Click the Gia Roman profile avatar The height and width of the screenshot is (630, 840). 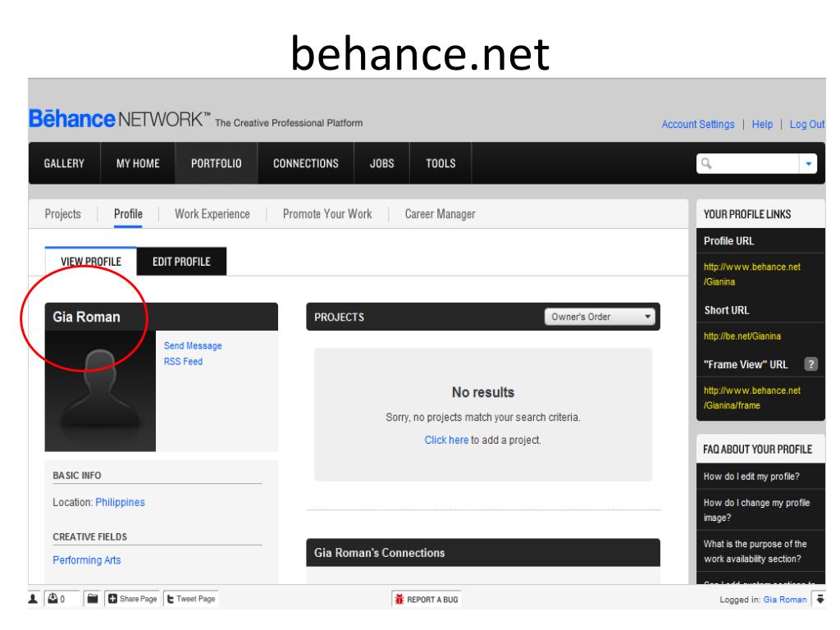click(x=100, y=391)
